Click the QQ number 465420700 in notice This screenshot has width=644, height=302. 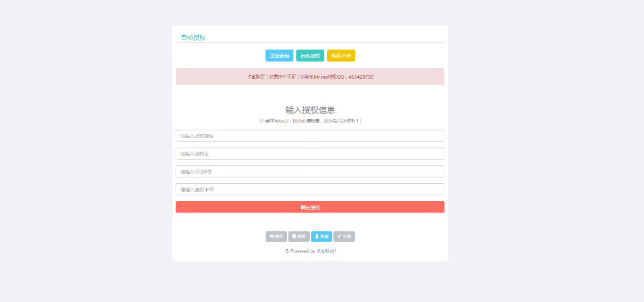tap(360, 77)
